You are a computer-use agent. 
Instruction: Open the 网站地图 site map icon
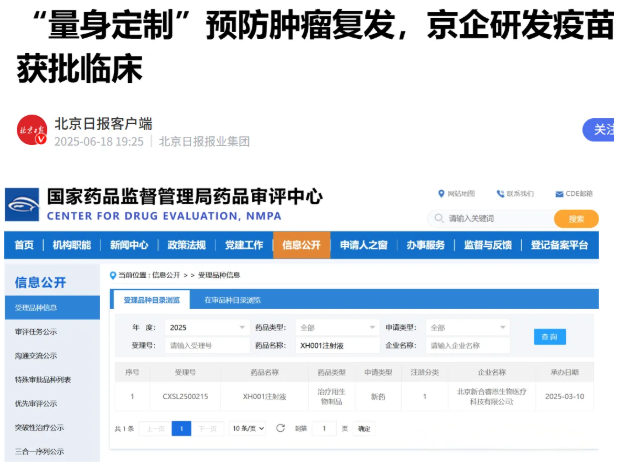441,193
